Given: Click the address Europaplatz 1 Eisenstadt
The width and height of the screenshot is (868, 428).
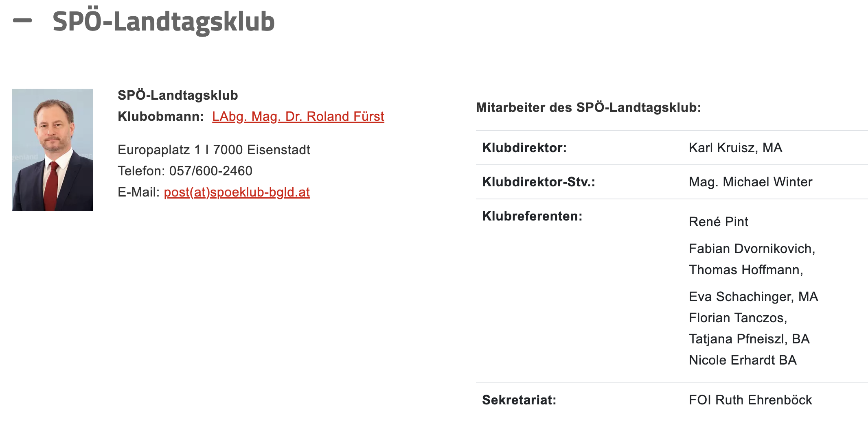Looking at the screenshot, I should point(214,150).
